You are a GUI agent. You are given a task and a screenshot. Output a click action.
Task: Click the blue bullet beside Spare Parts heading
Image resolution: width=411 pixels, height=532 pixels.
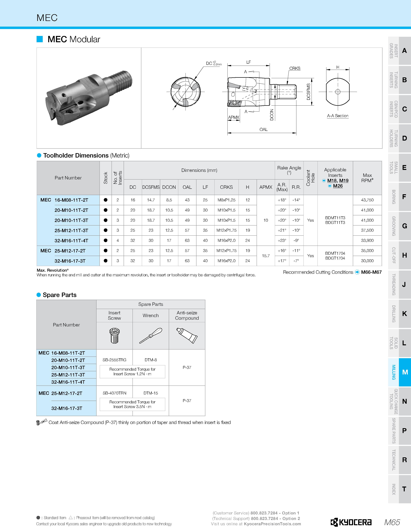click(39, 295)
